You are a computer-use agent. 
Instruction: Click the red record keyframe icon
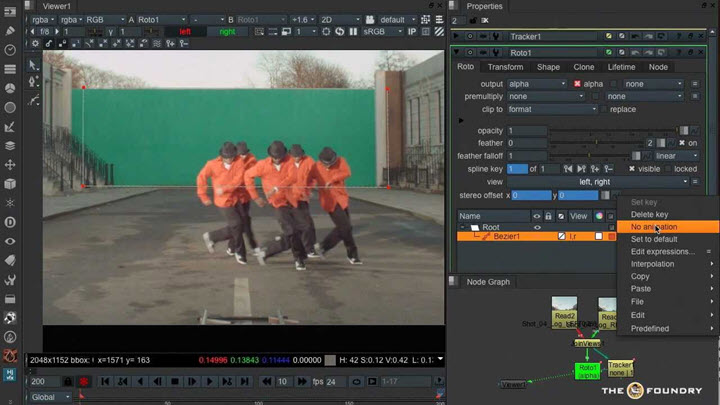coord(83,381)
